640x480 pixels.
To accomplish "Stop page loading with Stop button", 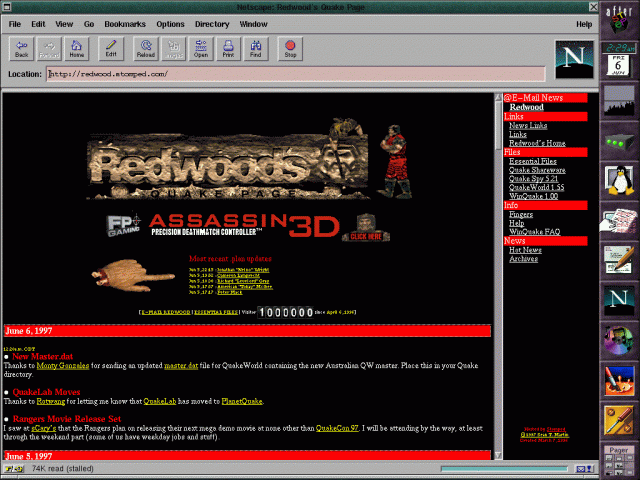I will click(x=290, y=47).
